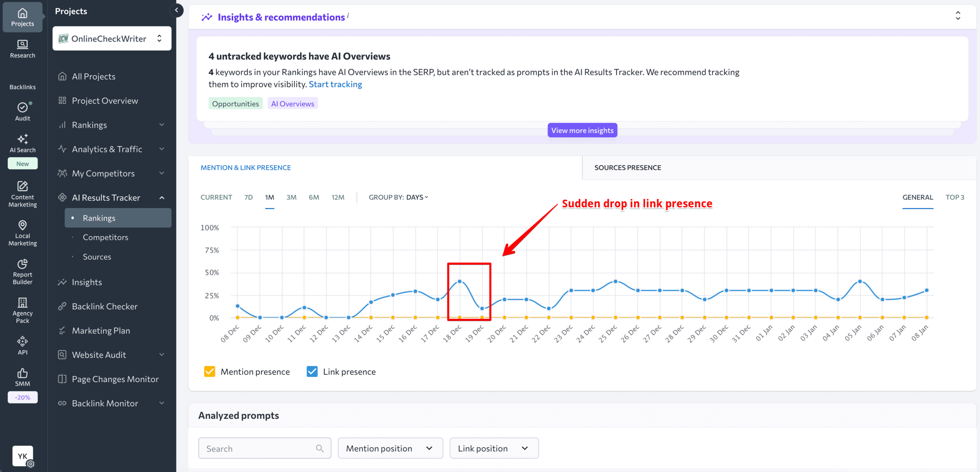Open the OnlineCheckWriter project switcher
Screen dimensions: 980x472
(x=111, y=38)
